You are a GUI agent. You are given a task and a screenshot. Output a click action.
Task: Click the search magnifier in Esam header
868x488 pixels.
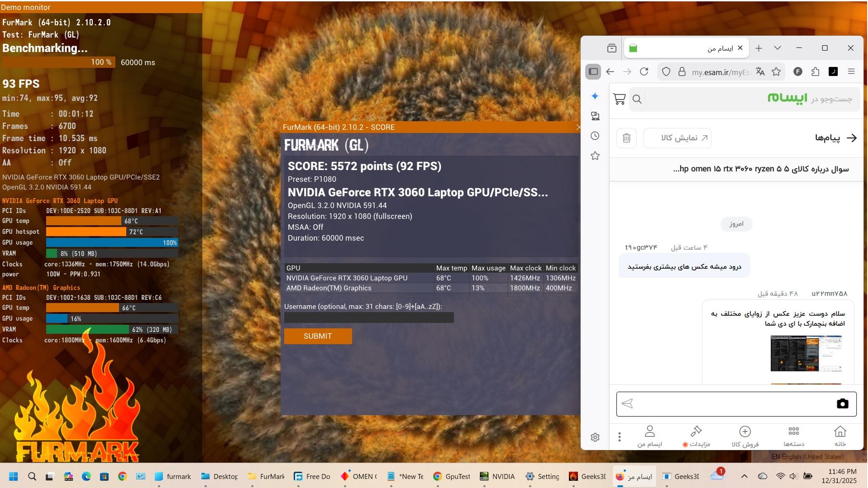637,99
